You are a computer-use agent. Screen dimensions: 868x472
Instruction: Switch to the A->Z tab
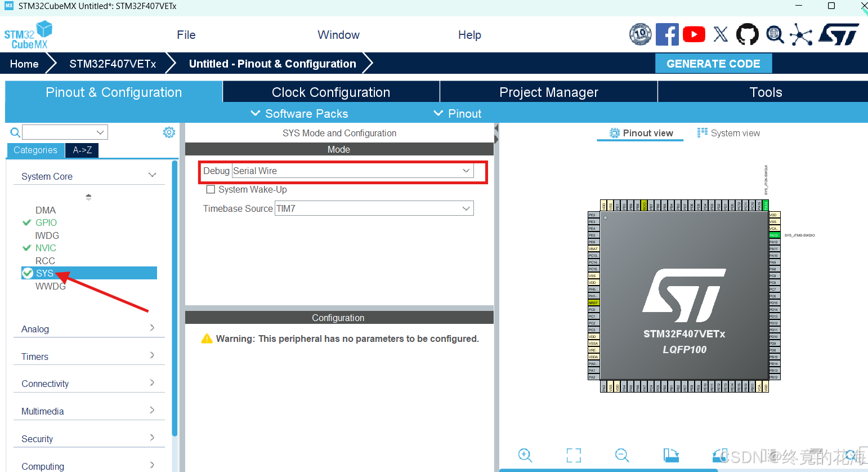[82, 150]
